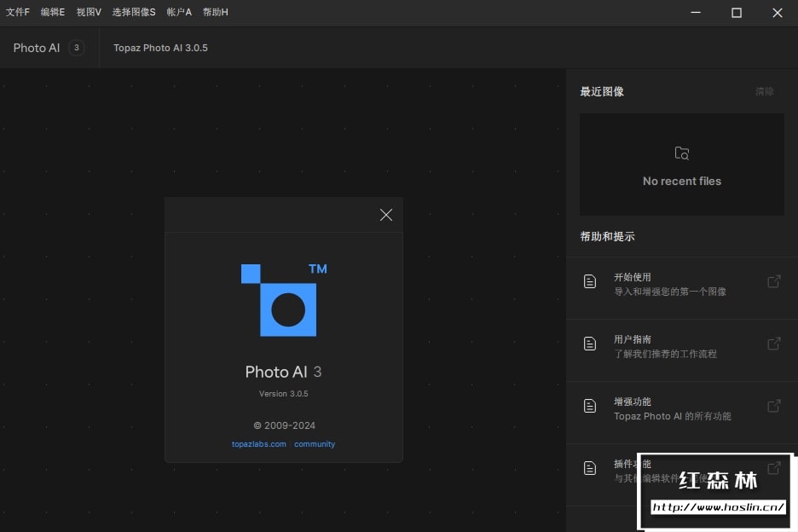Image resolution: width=798 pixels, height=532 pixels.
Task: Open the 文件F menu
Action: 18,12
